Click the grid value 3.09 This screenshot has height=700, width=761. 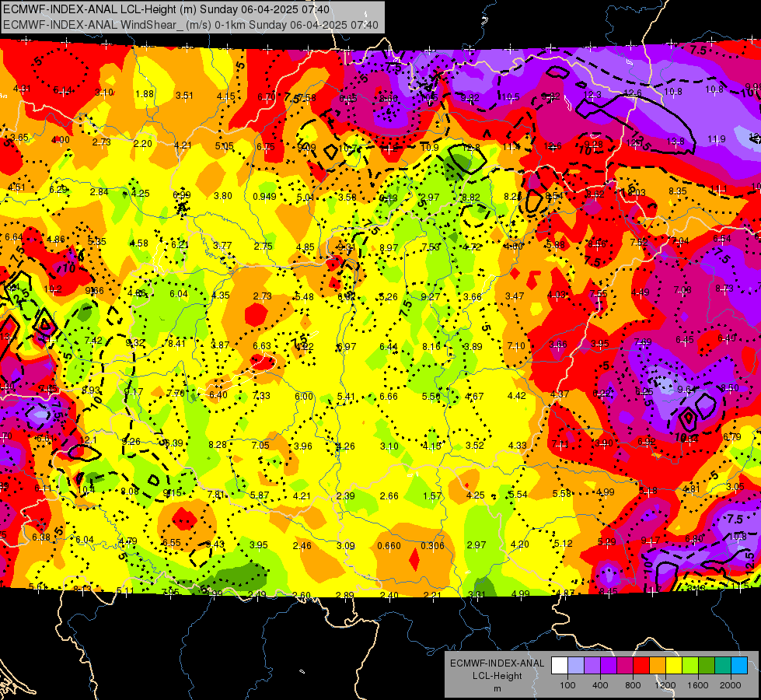[x=346, y=545]
